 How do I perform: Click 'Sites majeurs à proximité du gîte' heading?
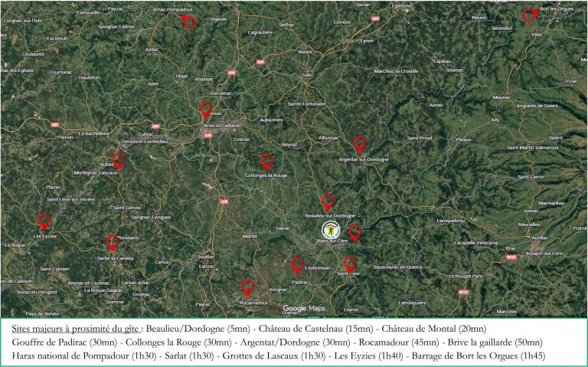[x=77, y=329]
